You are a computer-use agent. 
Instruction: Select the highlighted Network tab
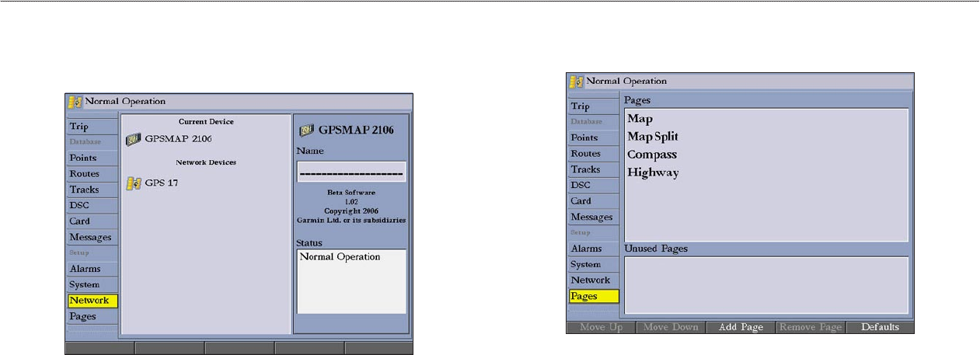tap(90, 301)
